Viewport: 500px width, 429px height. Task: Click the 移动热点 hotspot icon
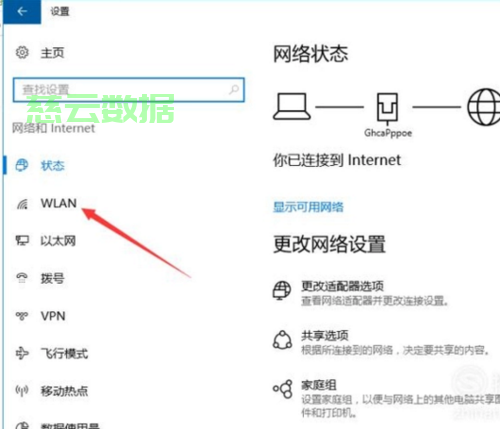22,390
